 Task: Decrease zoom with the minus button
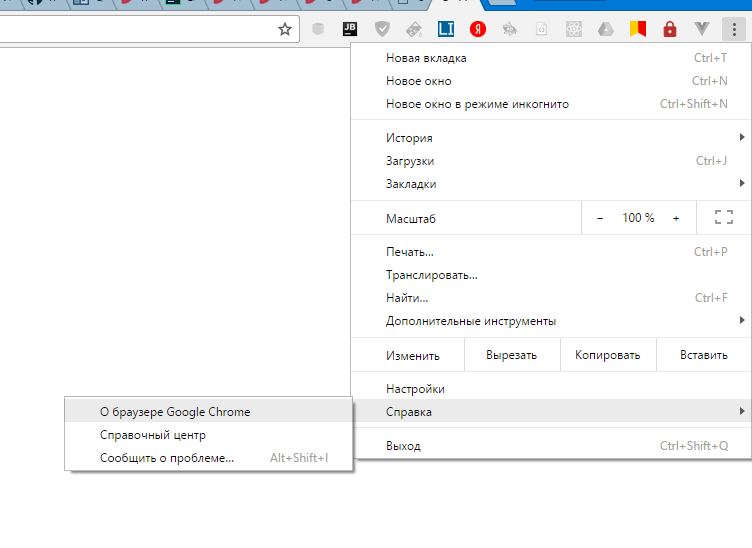[x=600, y=218]
